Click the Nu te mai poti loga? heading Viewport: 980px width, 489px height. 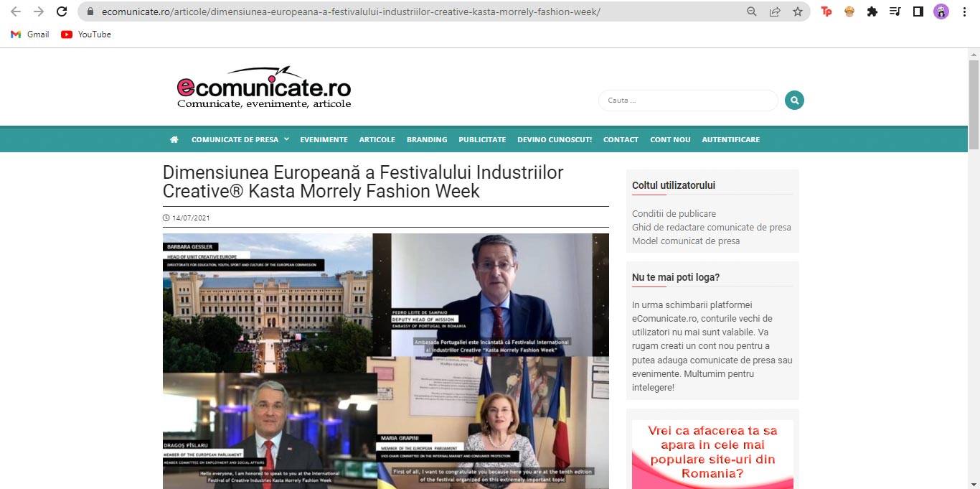[x=676, y=277]
